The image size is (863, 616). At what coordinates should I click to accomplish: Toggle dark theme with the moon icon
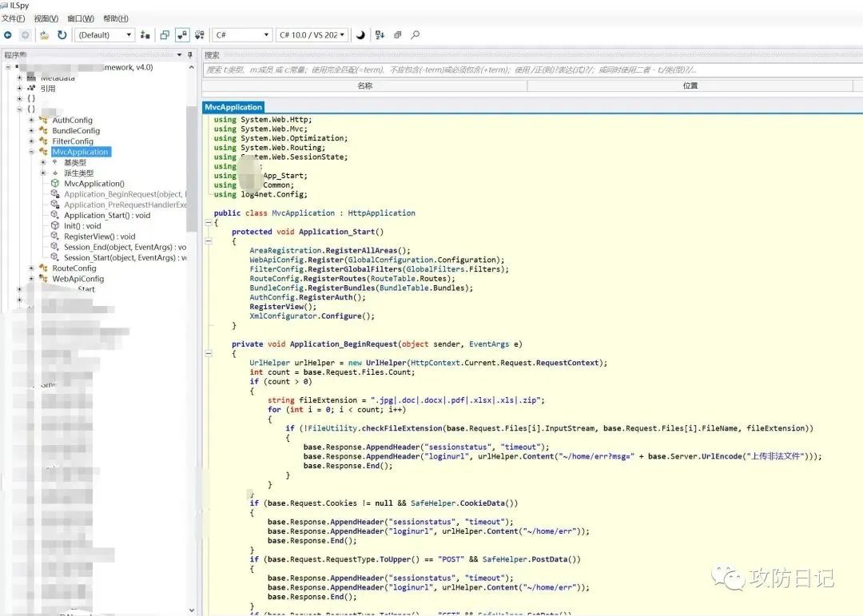(x=360, y=35)
